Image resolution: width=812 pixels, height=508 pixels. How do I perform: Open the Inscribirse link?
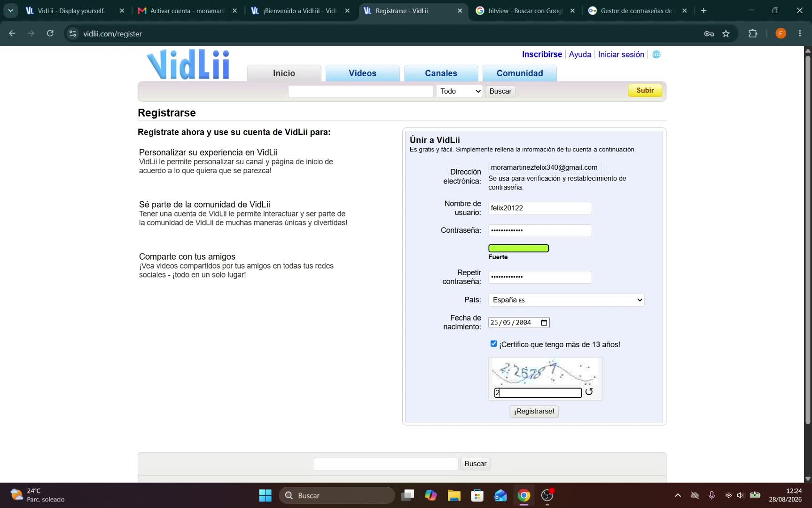[542, 55]
